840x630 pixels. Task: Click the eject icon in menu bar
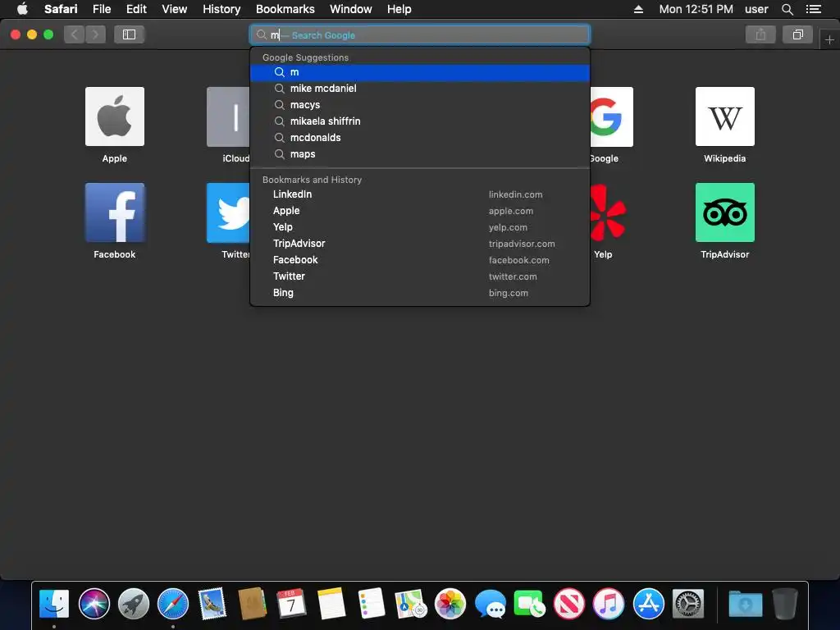click(638, 9)
